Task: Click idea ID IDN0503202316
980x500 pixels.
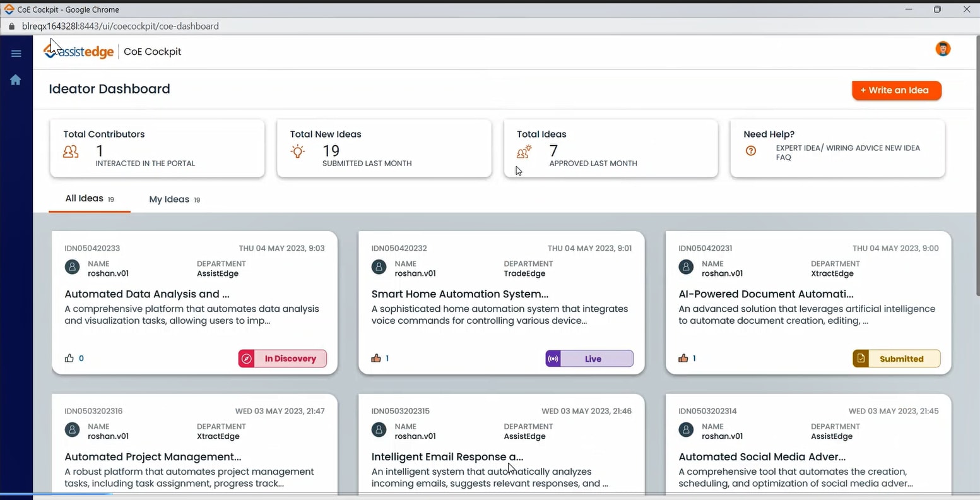Action: (x=93, y=411)
